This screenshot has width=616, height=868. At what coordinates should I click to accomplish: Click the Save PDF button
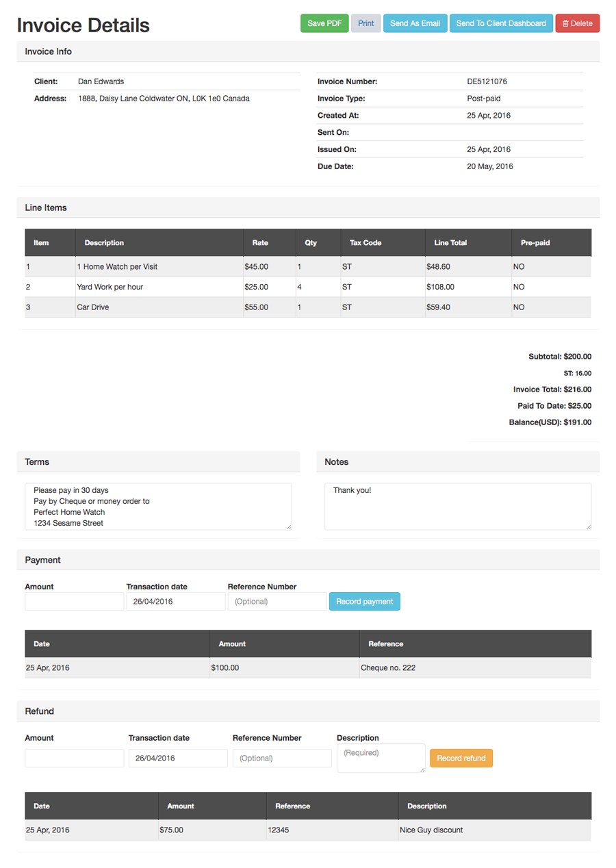click(x=324, y=23)
